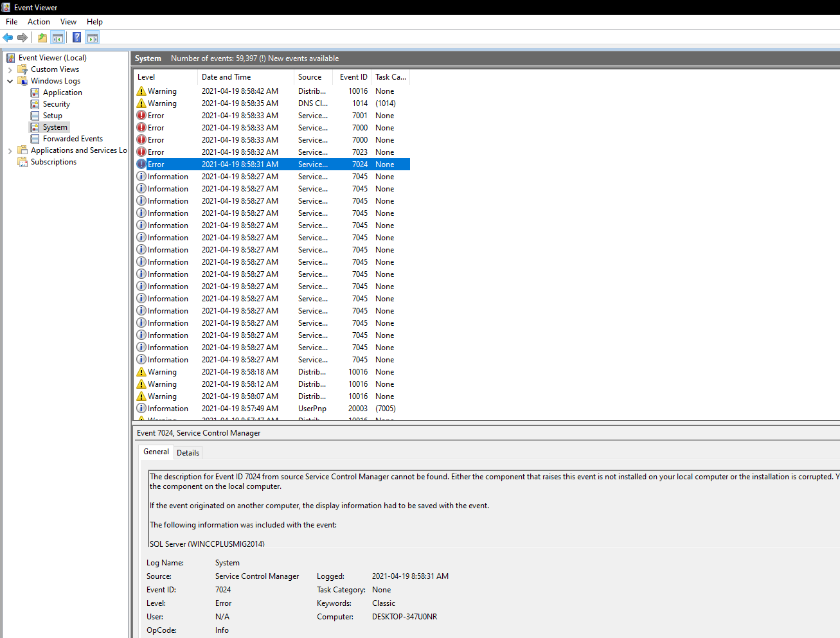Click the Event Viewer title bar app icon
840x638 pixels.
[6, 7]
